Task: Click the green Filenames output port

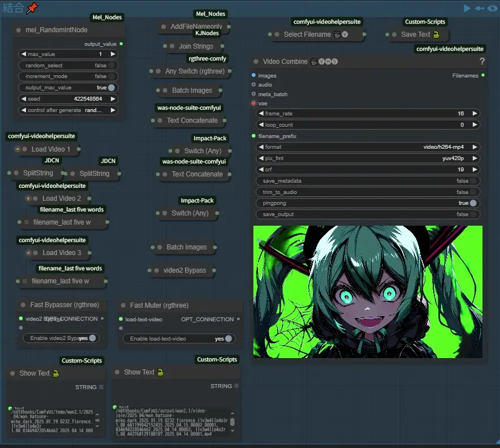Action: 483,75
